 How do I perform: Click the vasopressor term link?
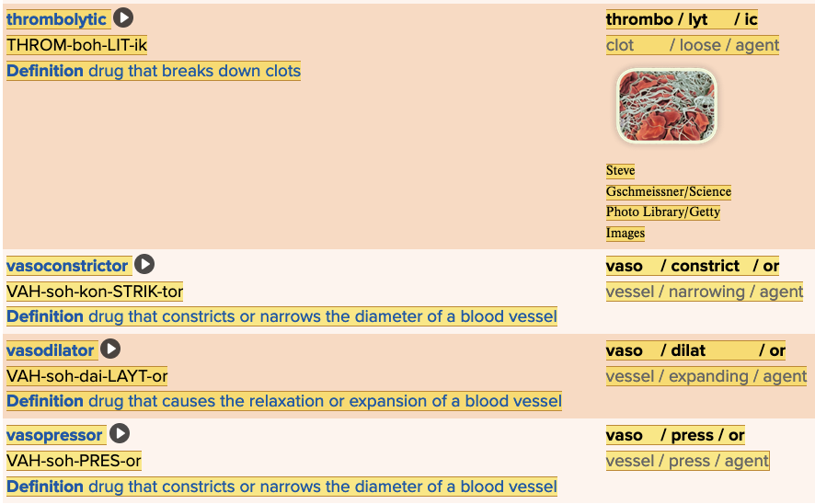point(55,435)
